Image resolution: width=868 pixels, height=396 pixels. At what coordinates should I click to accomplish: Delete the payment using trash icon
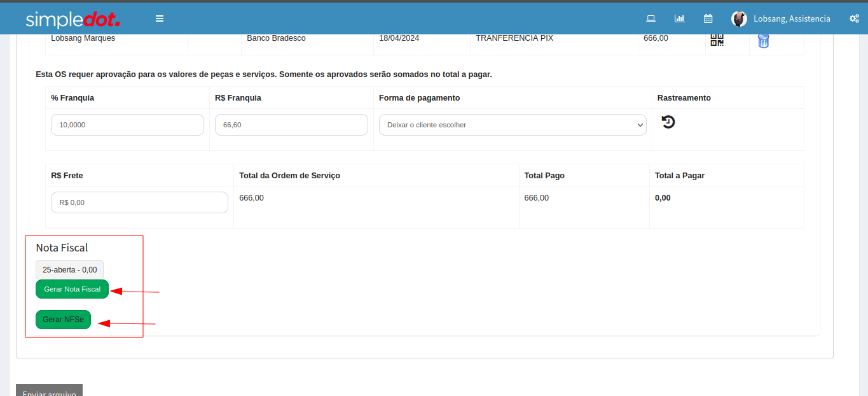click(x=763, y=41)
